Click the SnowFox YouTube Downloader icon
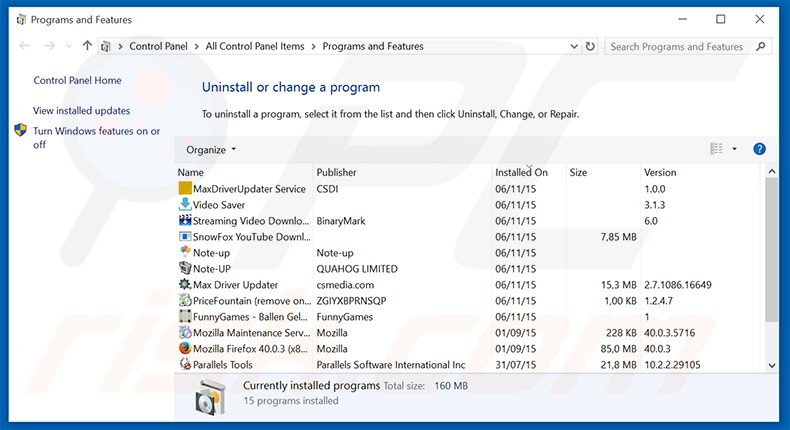Image resolution: width=790 pixels, height=430 pixels. point(185,236)
